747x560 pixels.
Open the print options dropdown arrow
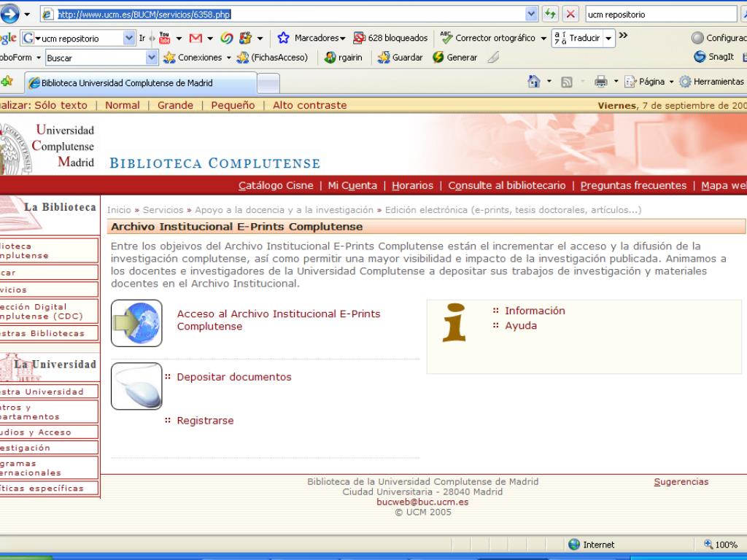(616, 82)
